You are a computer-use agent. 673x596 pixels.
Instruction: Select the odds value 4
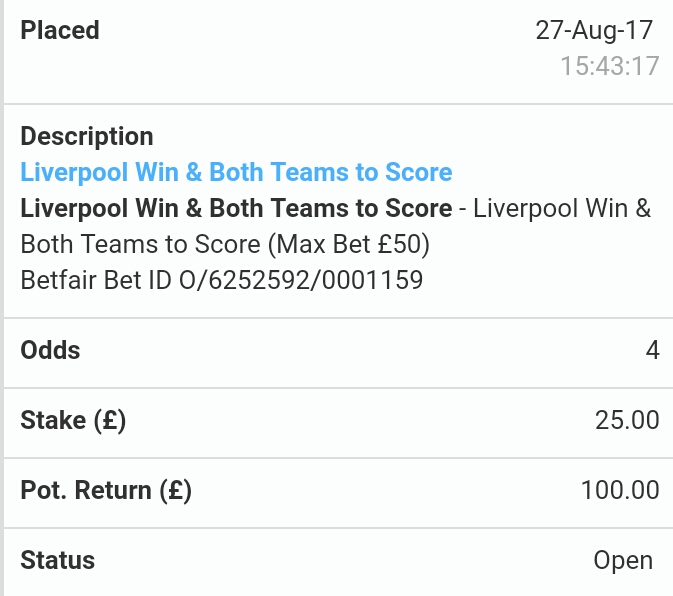tap(652, 350)
